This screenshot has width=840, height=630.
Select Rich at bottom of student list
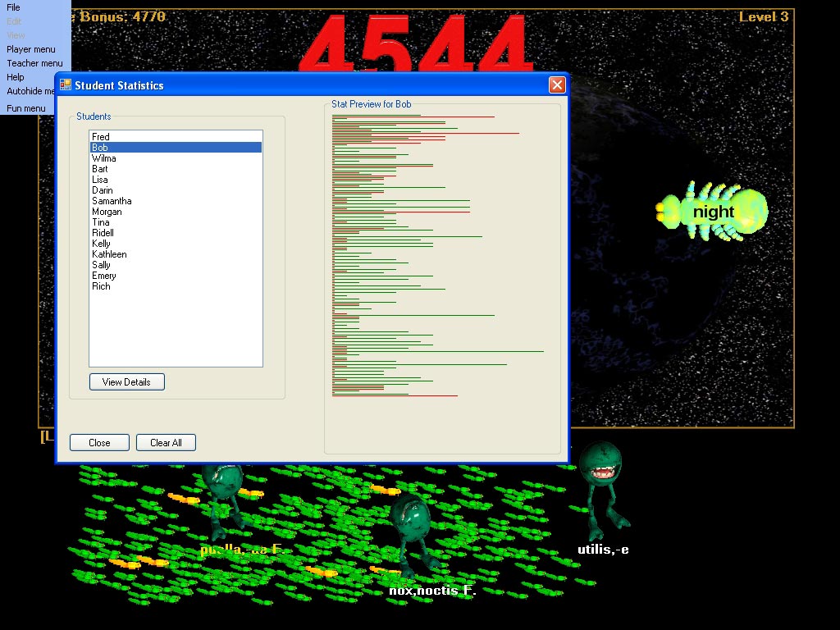click(101, 286)
